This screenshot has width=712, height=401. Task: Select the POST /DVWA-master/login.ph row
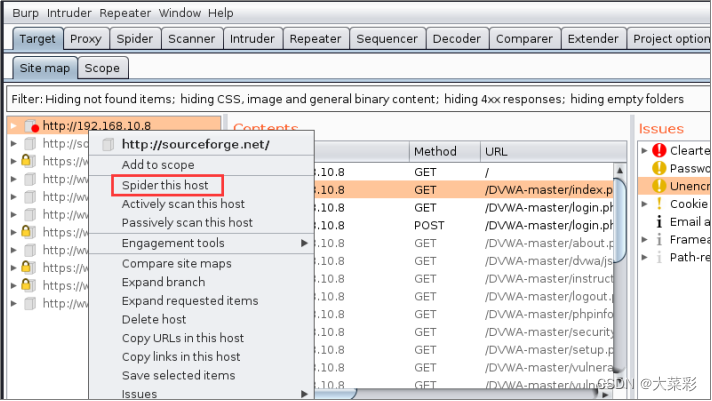[463, 225]
